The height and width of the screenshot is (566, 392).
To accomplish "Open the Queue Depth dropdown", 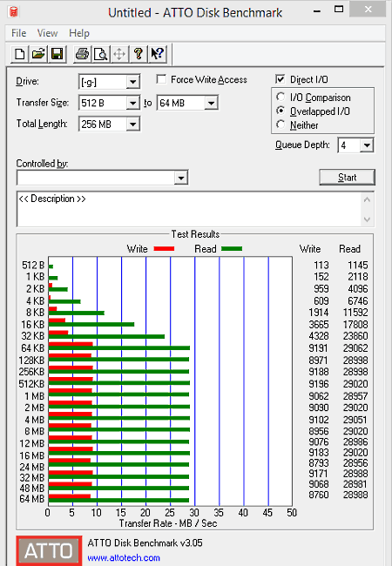I will (x=367, y=145).
